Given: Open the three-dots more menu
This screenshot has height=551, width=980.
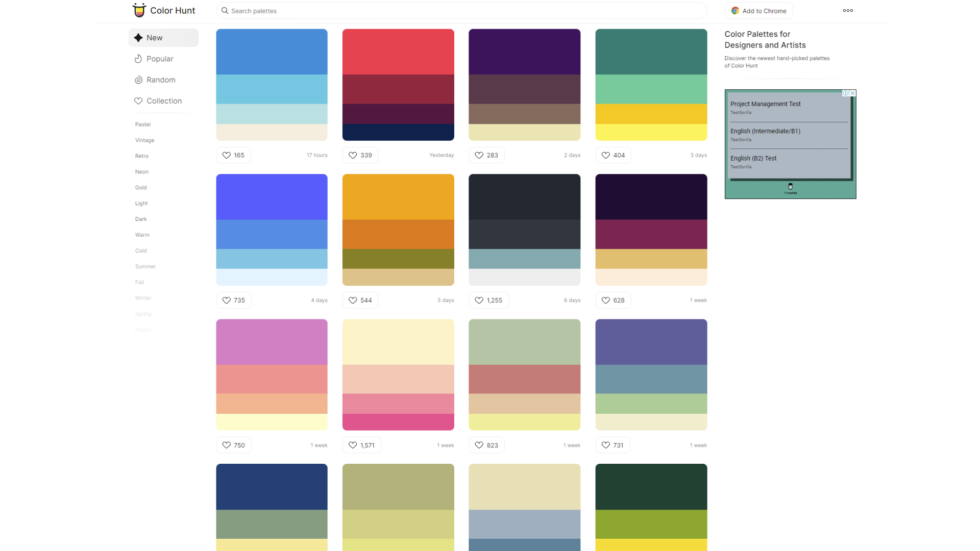Looking at the screenshot, I should [848, 10].
